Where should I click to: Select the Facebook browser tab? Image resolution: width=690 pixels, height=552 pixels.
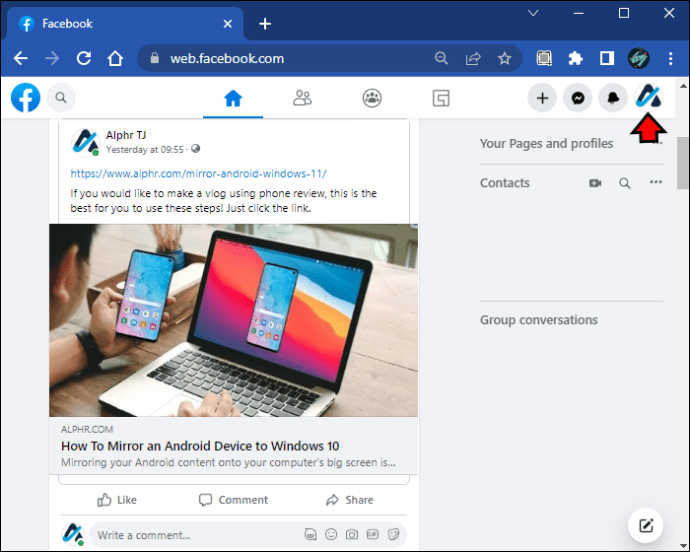pyautogui.click(x=123, y=24)
